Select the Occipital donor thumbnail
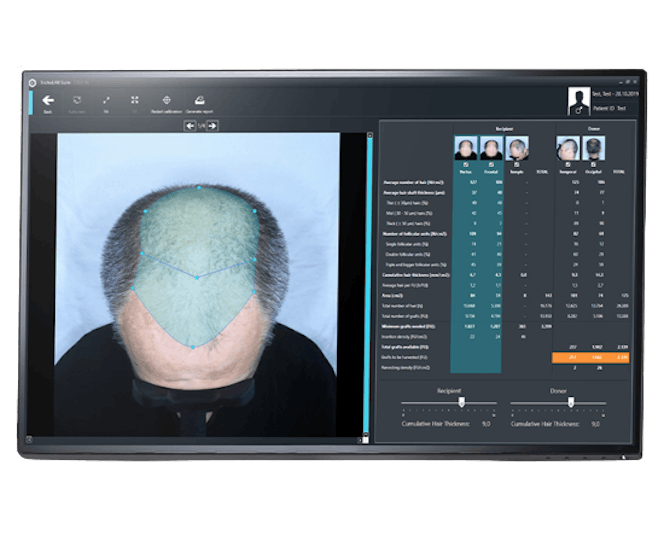Viewport: 664px width, 547px height. (593, 148)
